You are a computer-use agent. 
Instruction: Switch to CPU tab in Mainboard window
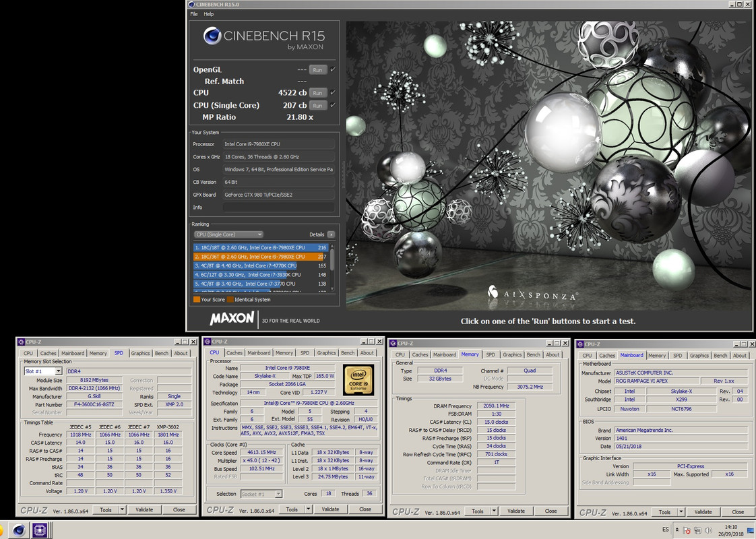tap(587, 356)
